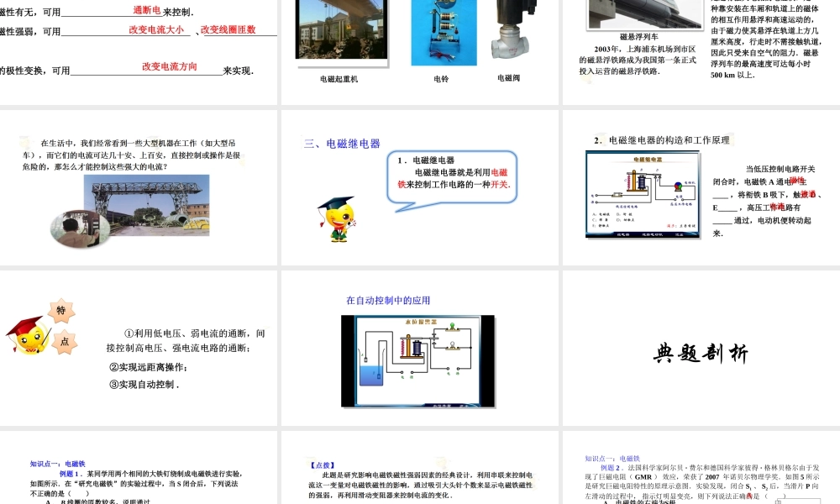Click the mascot with red cap and pointer

(x=28, y=335)
